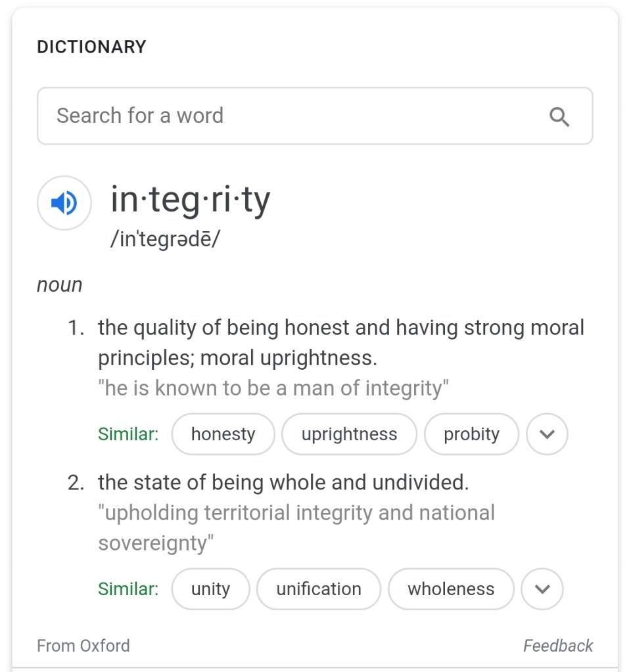Click the DICTIONARY card header
Screen dimensions: 629x672
pos(91,47)
